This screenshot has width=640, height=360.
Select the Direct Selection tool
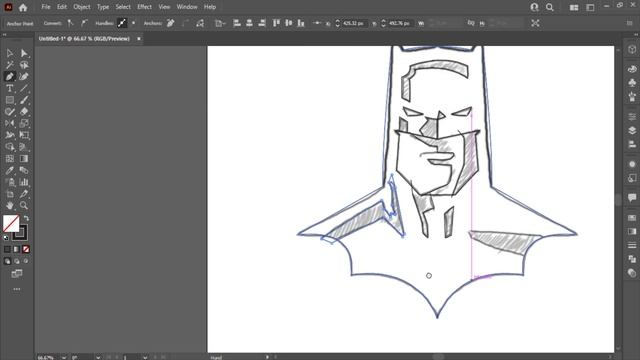[x=24, y=53]
